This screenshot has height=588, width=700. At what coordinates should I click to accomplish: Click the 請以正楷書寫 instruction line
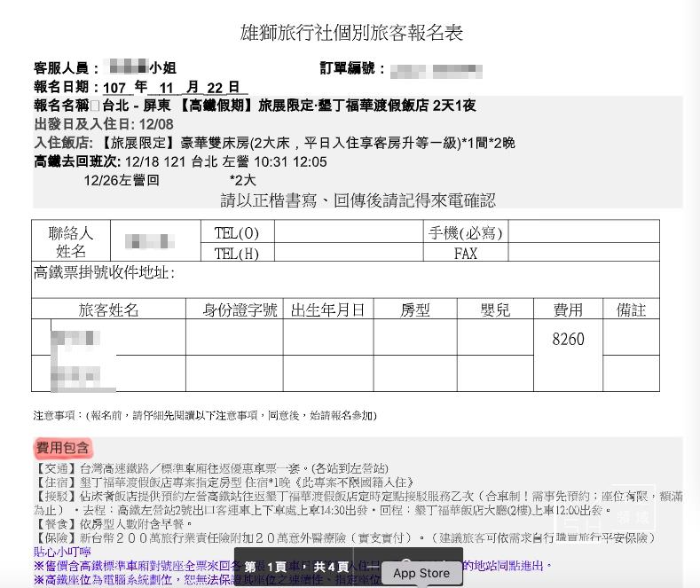tap(358, 200)
